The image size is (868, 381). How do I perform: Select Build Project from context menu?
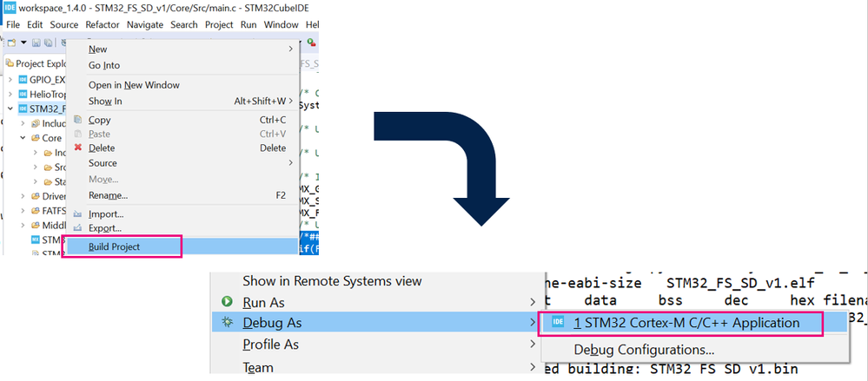tap(114, 246)
